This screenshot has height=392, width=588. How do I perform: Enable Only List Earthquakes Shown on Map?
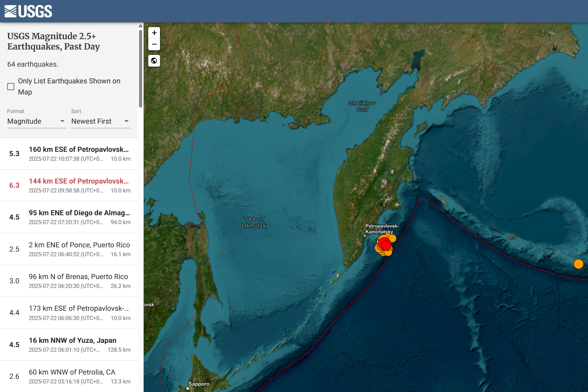coord(11,87)
